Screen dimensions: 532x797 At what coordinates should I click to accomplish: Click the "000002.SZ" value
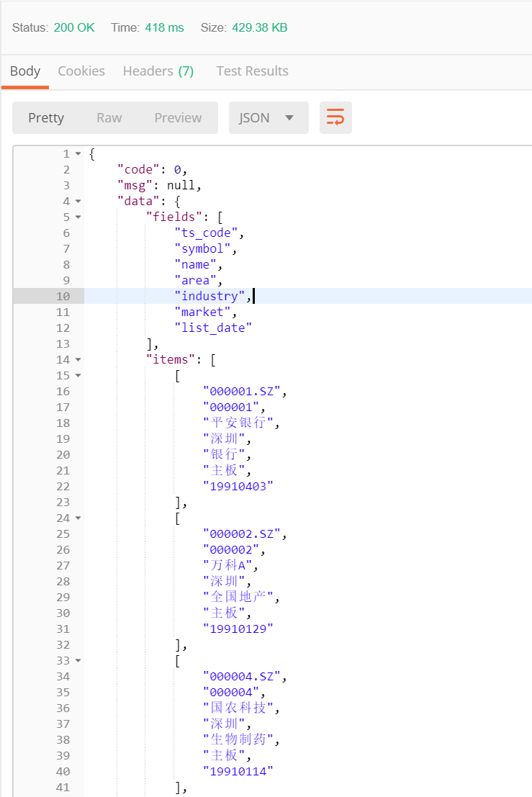tap(242, 533)
